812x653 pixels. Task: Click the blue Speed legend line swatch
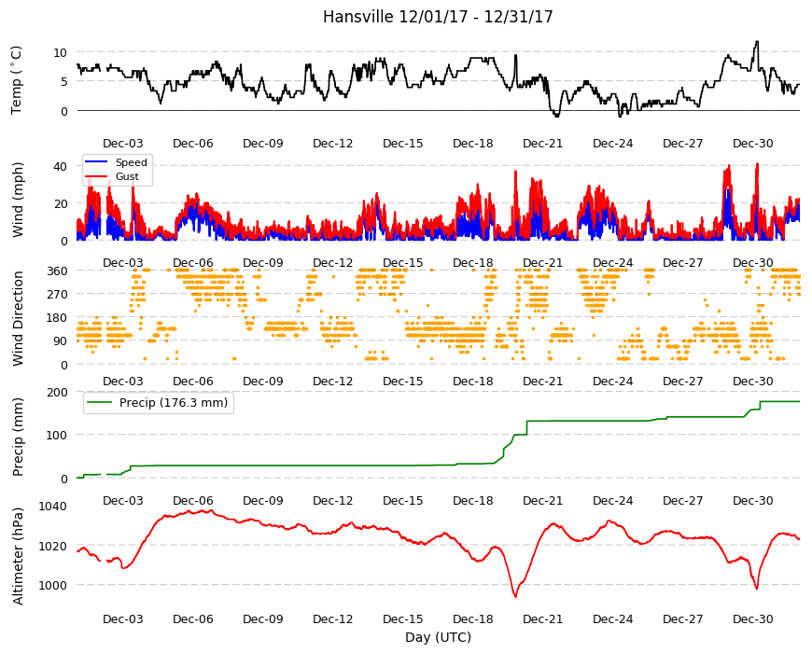[96, 162]
